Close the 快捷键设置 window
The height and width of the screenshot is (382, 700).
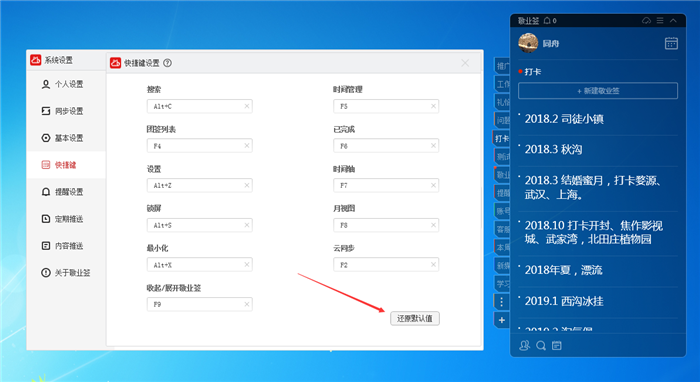[465, 63]
